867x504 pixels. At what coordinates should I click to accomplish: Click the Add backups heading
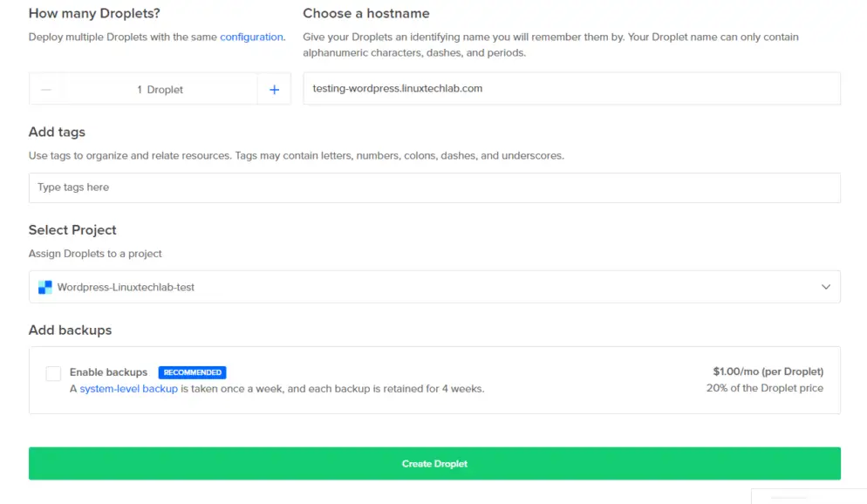tap(70, 330)
